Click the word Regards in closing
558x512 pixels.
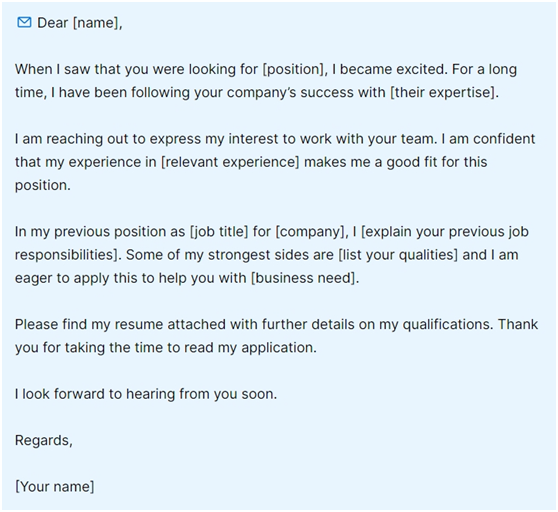42,440
